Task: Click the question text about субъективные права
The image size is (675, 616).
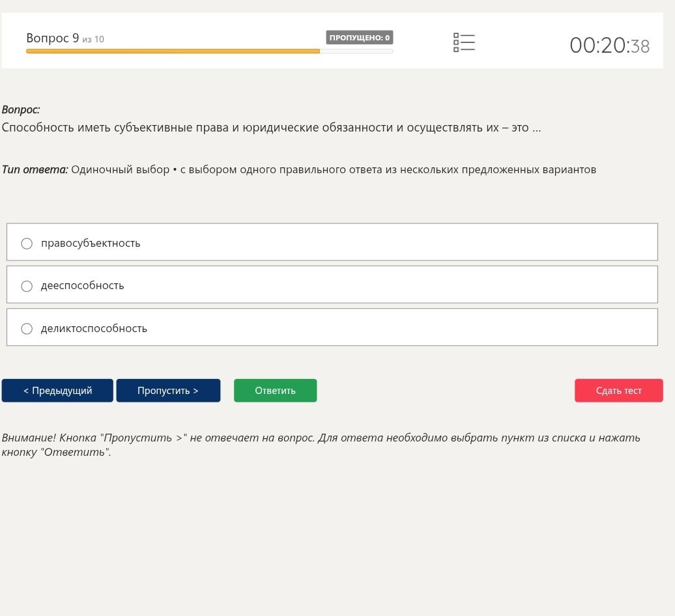Action: [271, 128]
